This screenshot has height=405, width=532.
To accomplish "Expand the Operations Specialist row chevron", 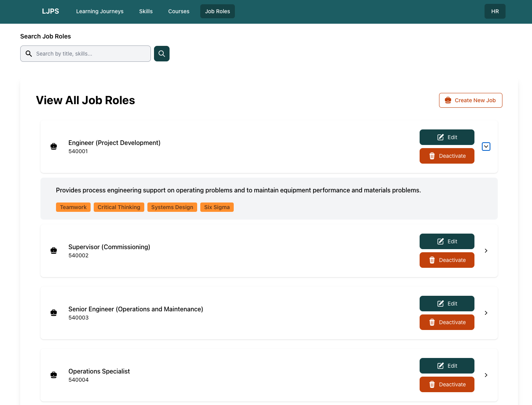I will (x=486, y=375).
